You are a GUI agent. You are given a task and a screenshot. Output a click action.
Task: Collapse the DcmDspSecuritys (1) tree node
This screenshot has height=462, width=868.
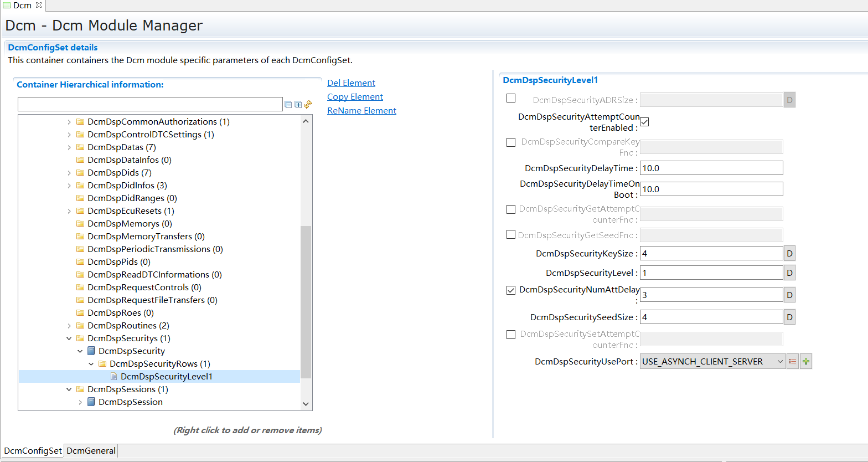[x=69, y=338]
